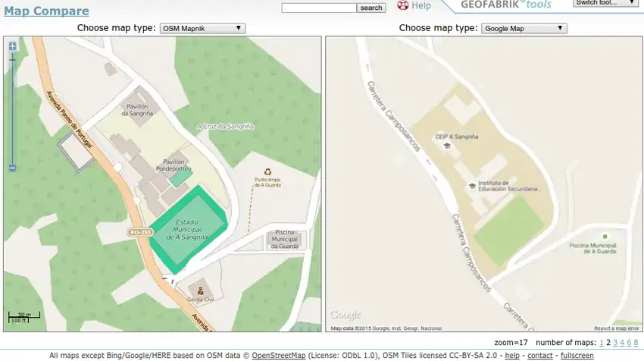Click the zoom in plus button

pyautogui.click(x=12, y=46)
